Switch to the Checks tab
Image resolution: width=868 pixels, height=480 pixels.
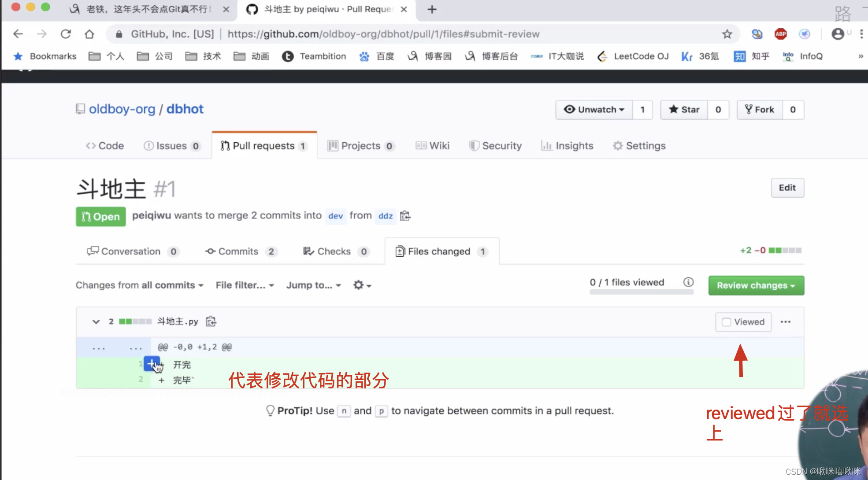[336, 251]
